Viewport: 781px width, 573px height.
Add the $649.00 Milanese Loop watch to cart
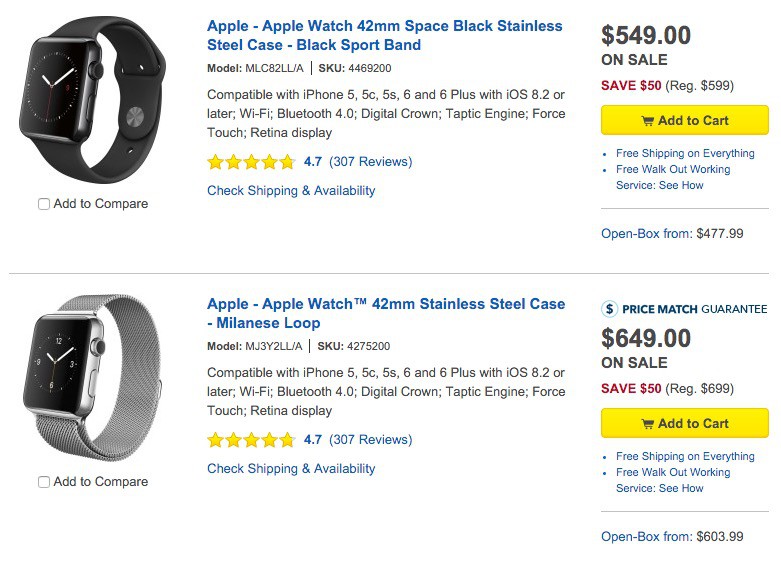click(x=685, y=424)
